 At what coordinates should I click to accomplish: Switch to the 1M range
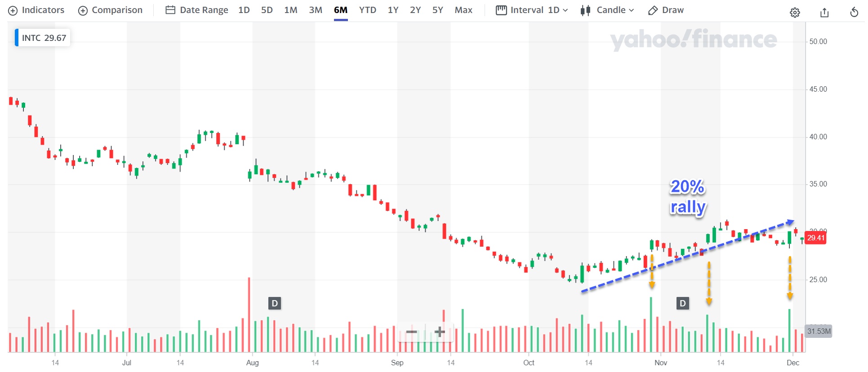tap(291, 10)
